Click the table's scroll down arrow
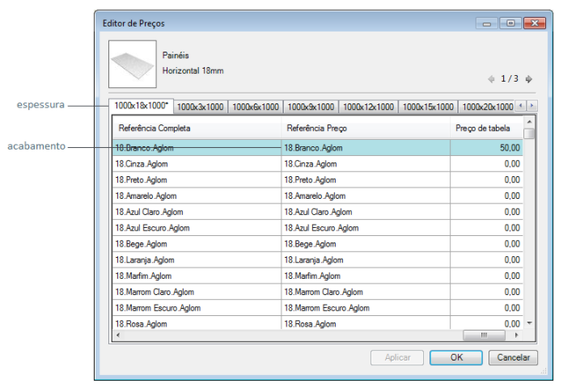This screenshot has width=580, height=392. pyautogui.click(x=529, y=323)
